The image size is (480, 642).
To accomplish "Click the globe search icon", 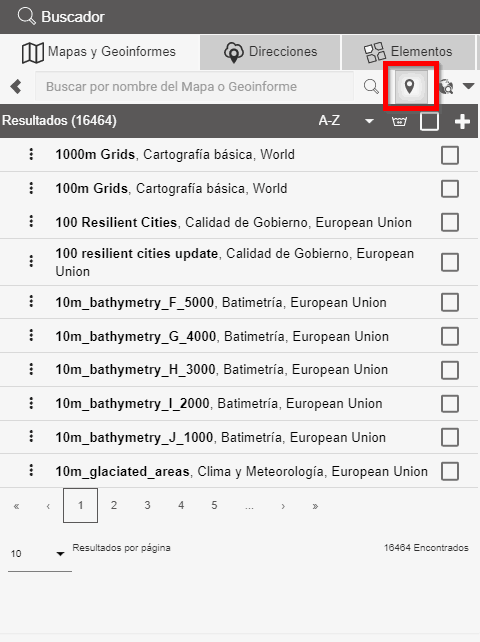I will tap(446, 87).
